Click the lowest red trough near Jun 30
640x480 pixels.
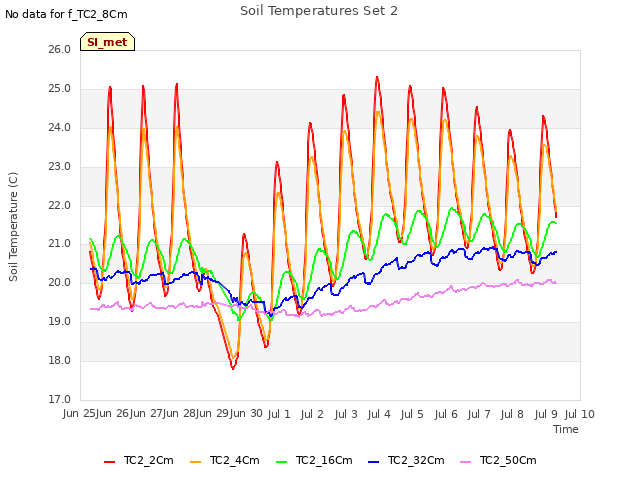(233, 368)
